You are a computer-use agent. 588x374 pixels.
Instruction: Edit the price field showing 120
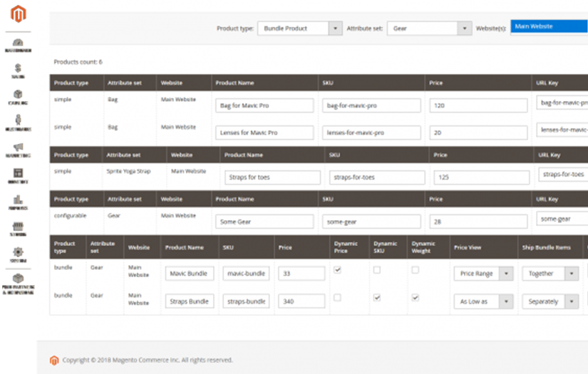pos(478,105)
